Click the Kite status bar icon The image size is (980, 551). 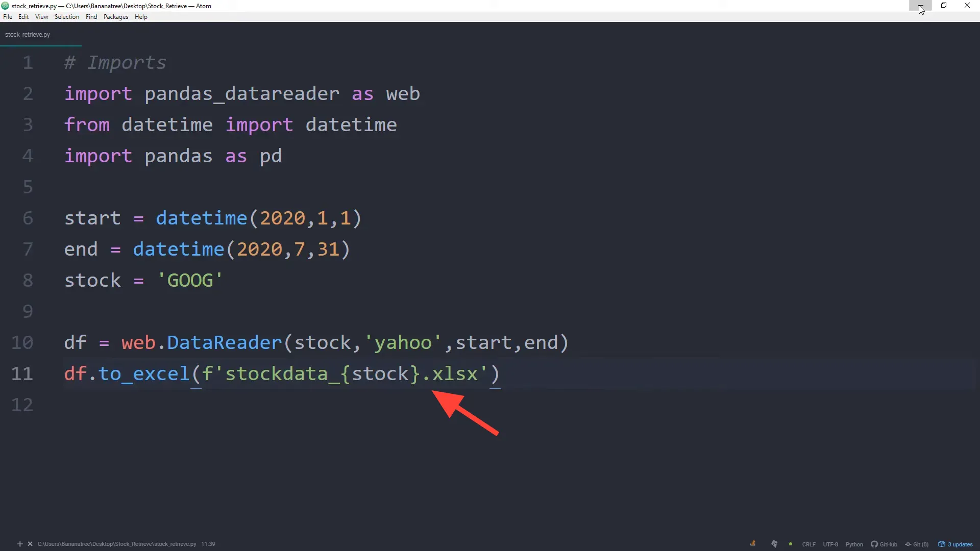pyautogui.click(x=774, y=544)
